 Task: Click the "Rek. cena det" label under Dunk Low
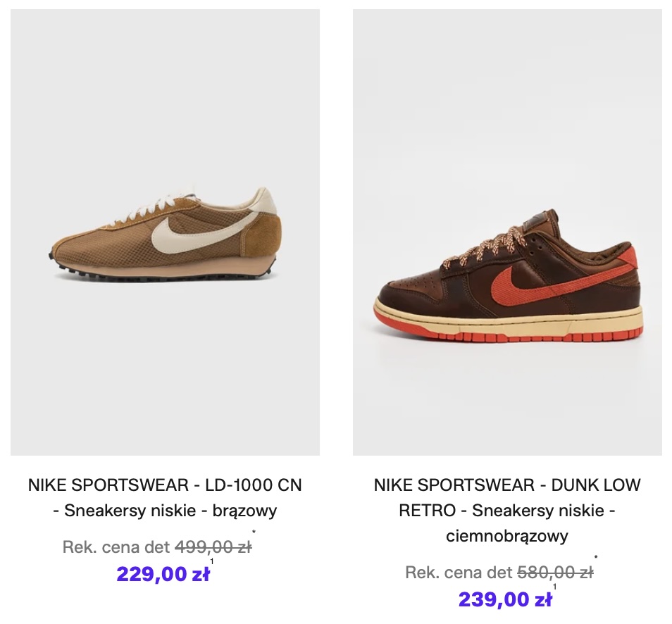click(459, 573)
